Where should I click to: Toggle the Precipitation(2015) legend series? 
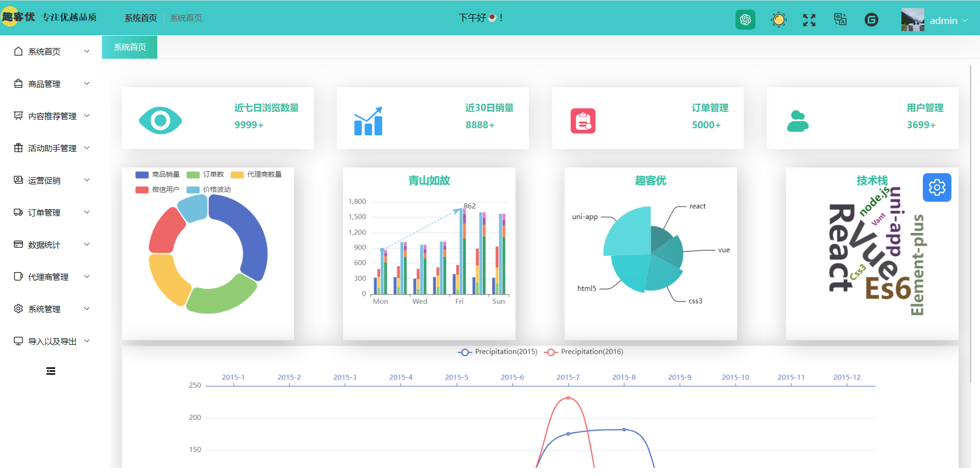tap(498, 352)
